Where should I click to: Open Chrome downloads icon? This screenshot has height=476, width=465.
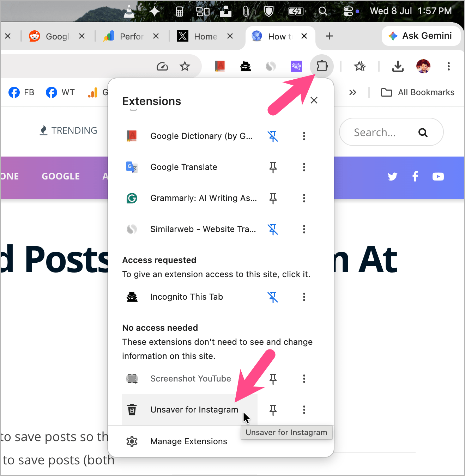pyautogui.click(x=398, y=66)
